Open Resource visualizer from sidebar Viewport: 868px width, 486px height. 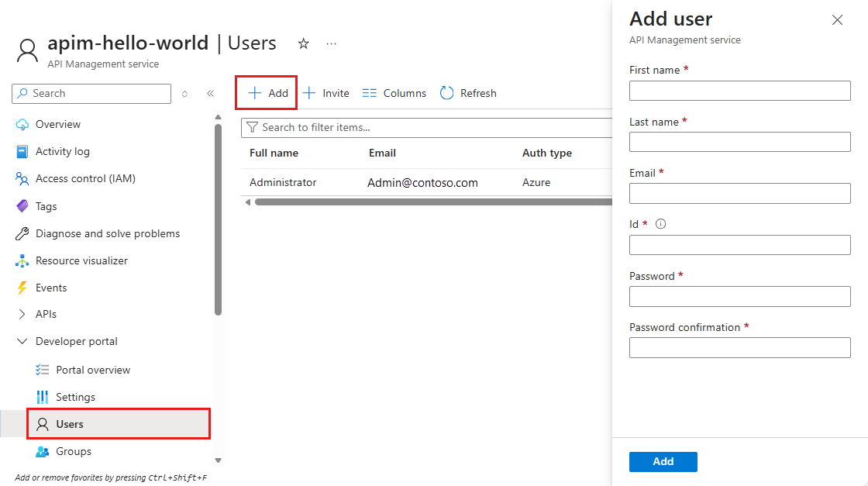coord(81,260)
